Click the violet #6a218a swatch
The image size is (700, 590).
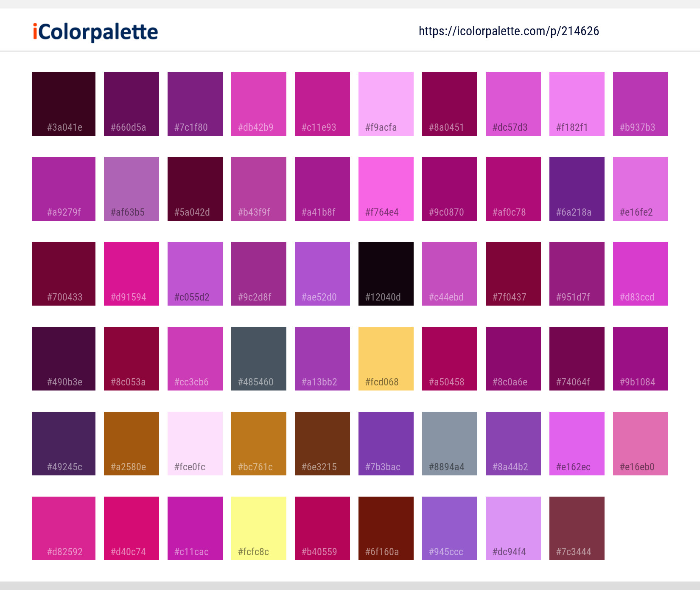[577, 189]
